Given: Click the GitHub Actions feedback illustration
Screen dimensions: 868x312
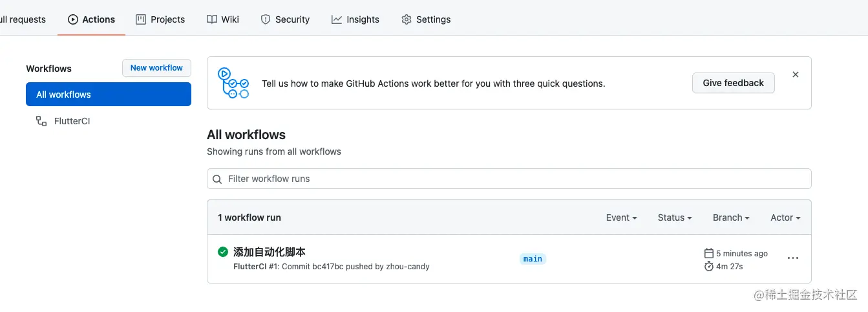Looking at the screenshot, I should 233,83.
